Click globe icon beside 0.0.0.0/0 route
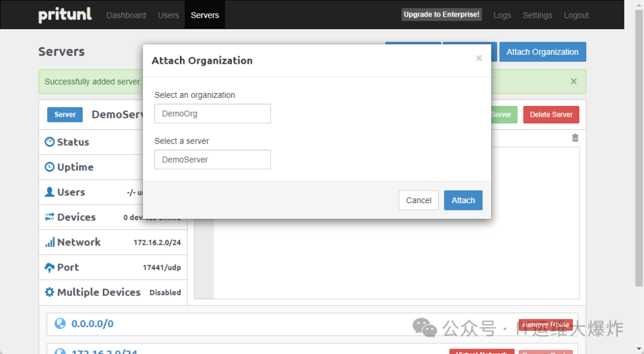644x354 pixels. click(60, 324)
